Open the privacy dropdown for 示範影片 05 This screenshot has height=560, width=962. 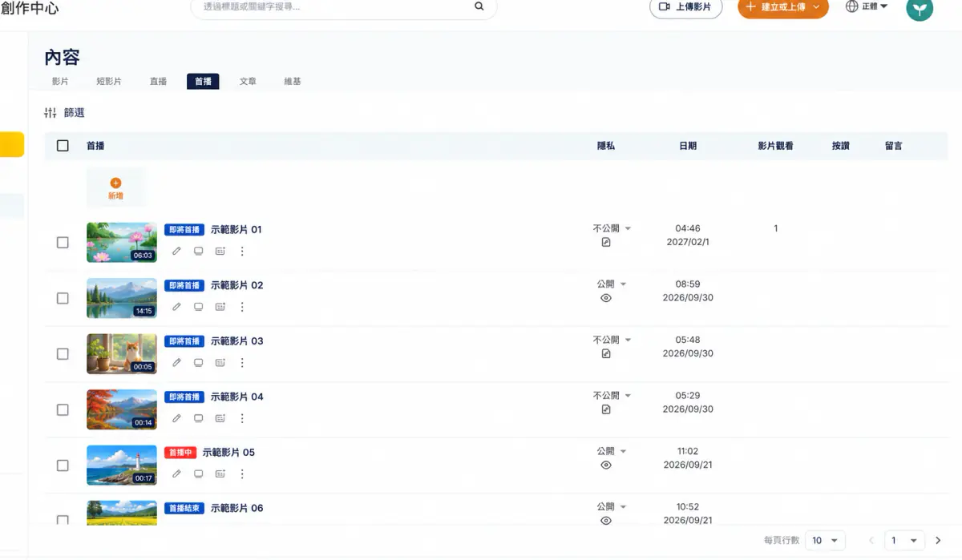(x=612, y=451)
